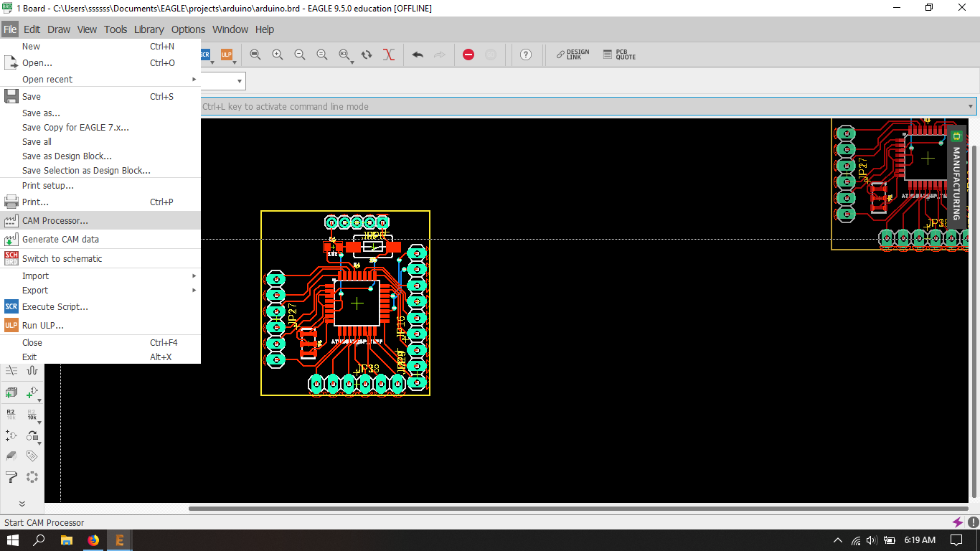Click the zoom in magnifier icon
Image resolution: width=980 pixels, height=551 pixels.
[x=278, y=55]
